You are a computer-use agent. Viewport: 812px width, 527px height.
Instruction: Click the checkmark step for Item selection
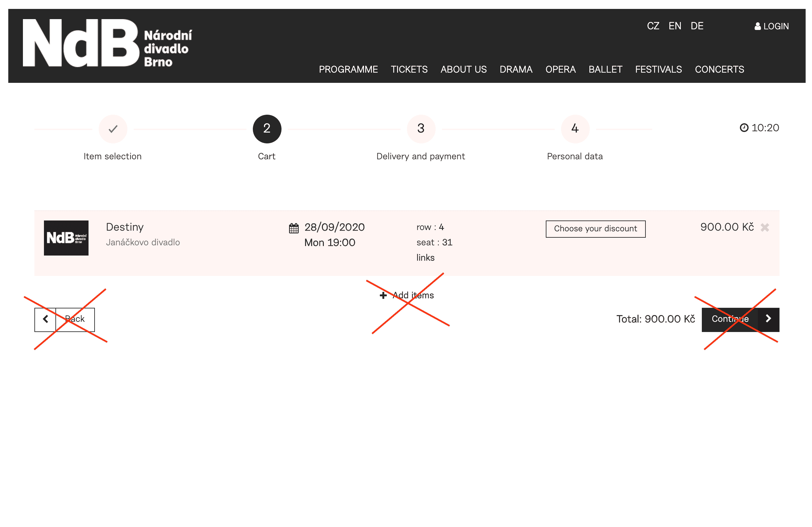pyautogui.click(x=113, y=129)
